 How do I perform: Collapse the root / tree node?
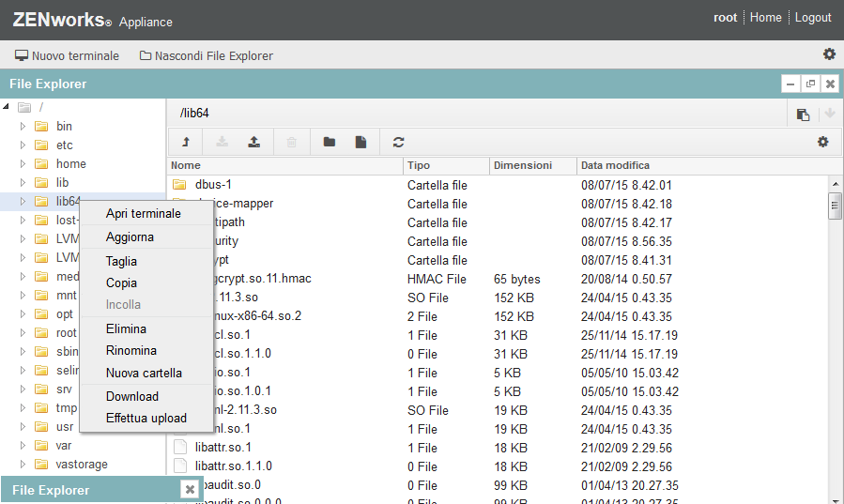[8, 107]
